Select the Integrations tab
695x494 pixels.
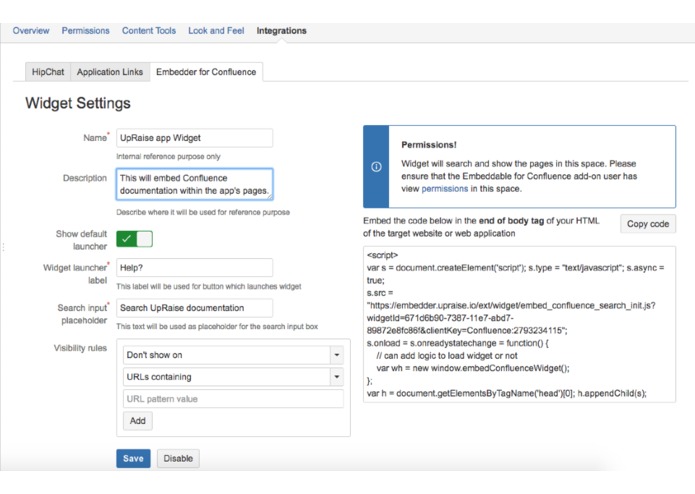click(281, 31)
